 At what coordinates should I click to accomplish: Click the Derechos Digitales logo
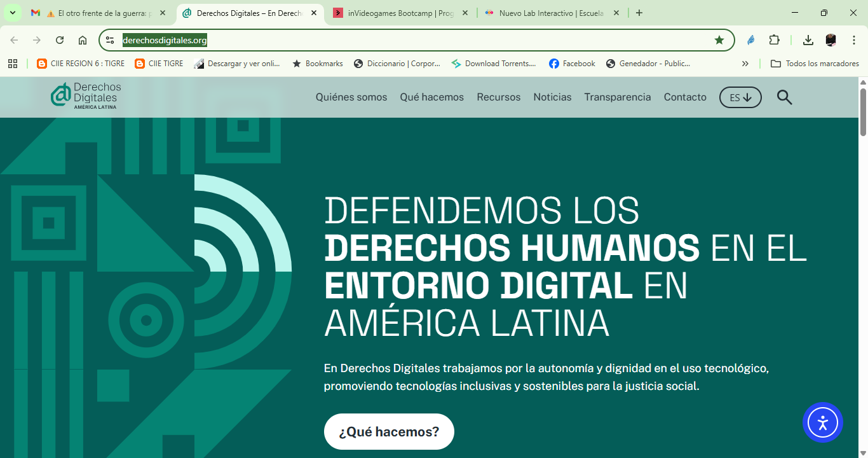point(85,96)
